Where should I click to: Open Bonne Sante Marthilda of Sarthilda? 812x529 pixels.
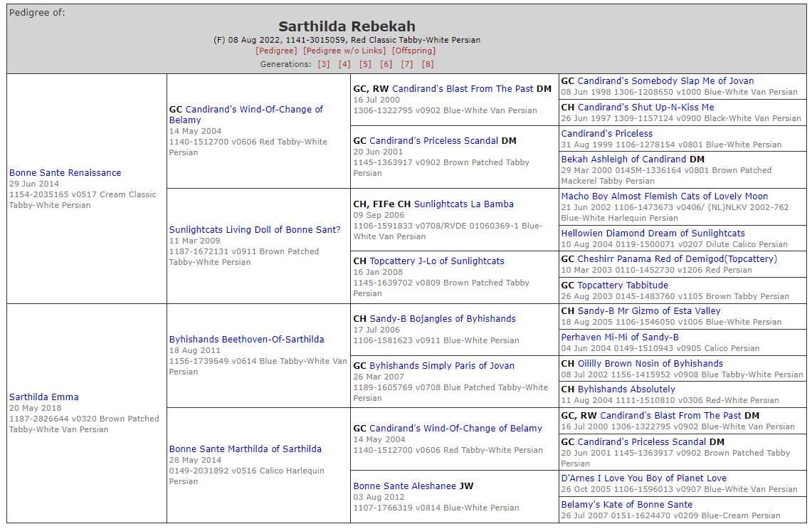click(245, 449)
